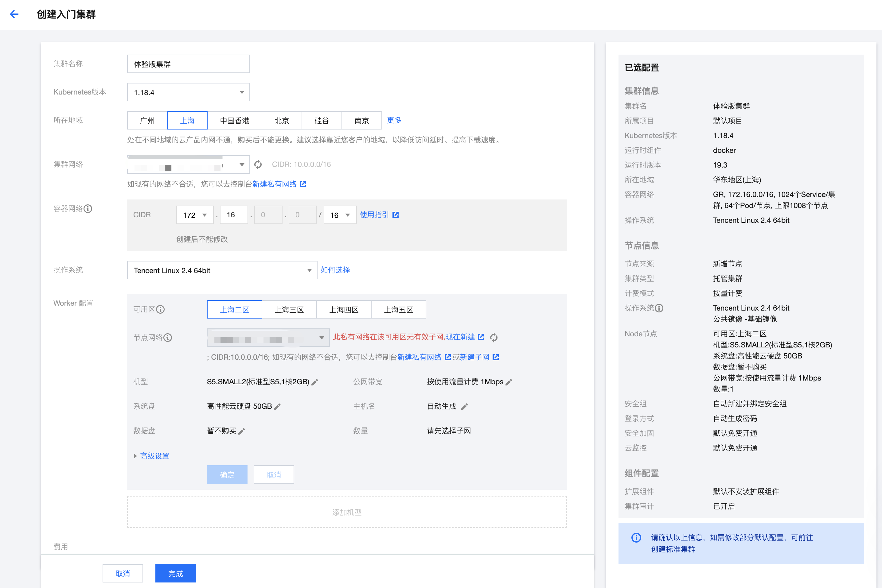Edit the S5.SMALL2 instance type
The image size is (882, 588).
[x=315, y=382]
